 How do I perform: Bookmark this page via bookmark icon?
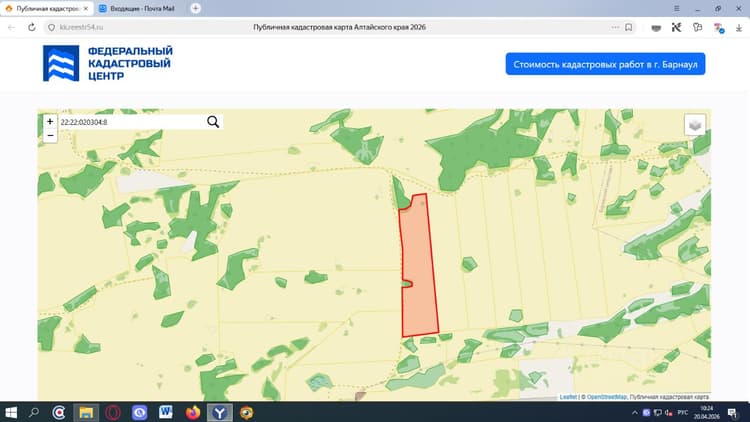629,27
